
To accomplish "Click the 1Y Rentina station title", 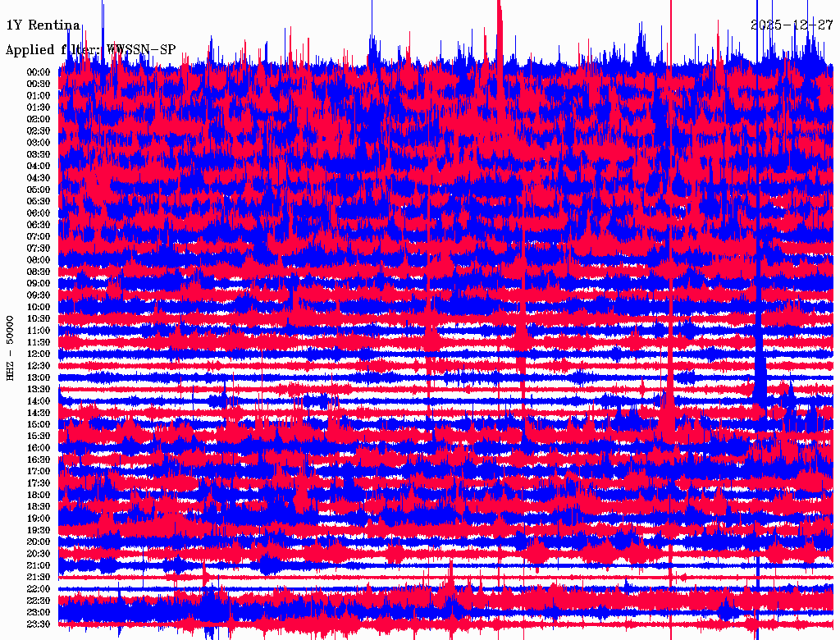I will 43,25.
